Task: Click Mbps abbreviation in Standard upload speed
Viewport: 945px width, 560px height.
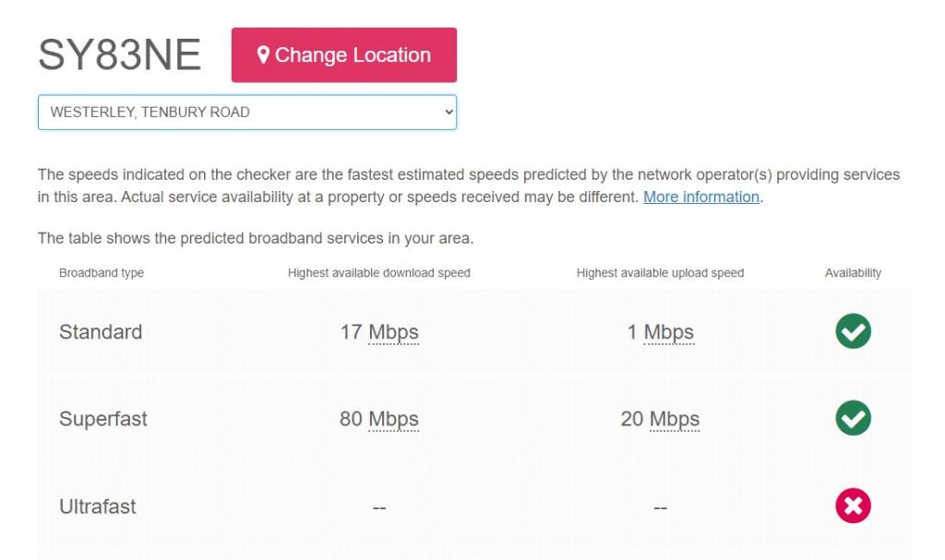Action: [x=668, y=332]
